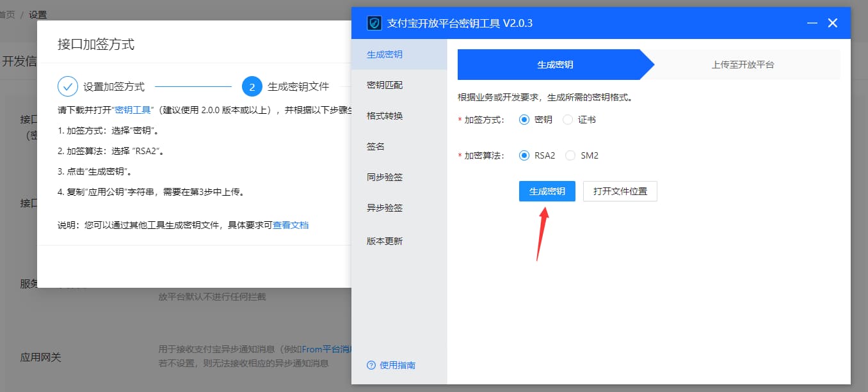The image size is (868, 392).
Task: Click the step 2 circle beside 生成密钥文件
Action: tap(252, 88)
